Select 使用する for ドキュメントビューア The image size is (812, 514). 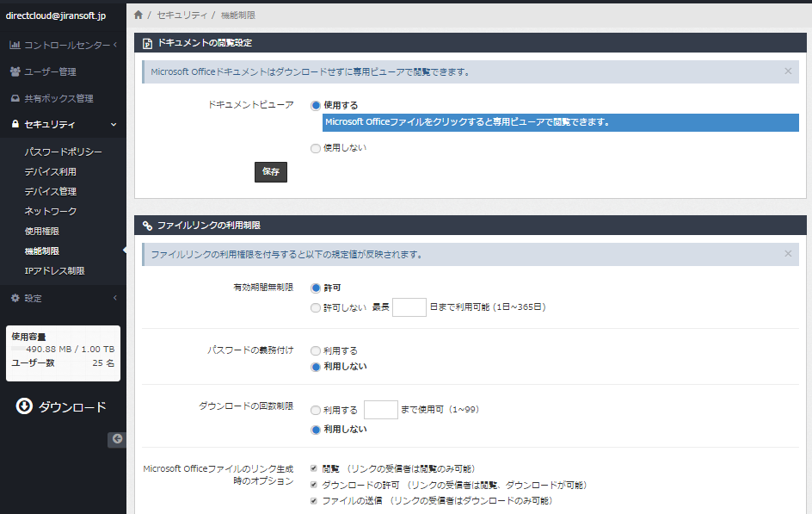[316, 106]
